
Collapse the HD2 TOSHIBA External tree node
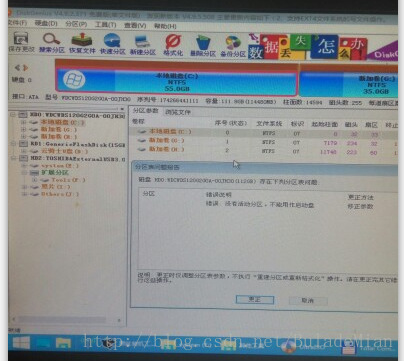pos(13,158)
